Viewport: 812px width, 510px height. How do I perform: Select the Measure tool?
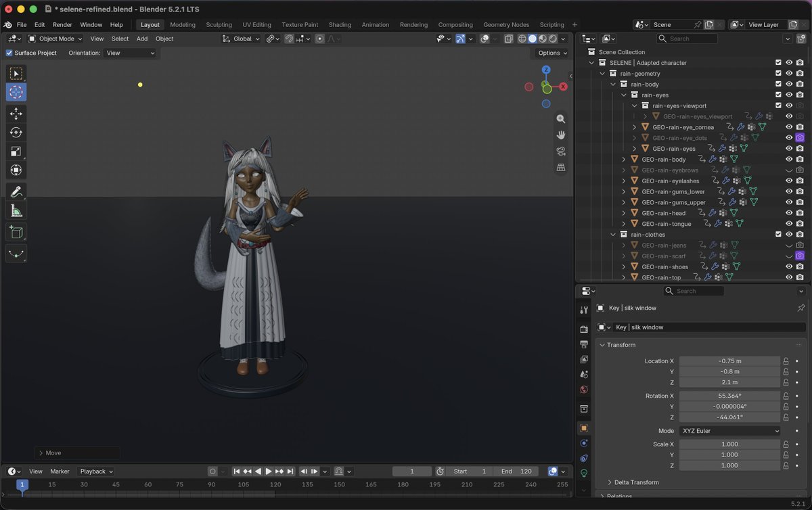point(16,211)
